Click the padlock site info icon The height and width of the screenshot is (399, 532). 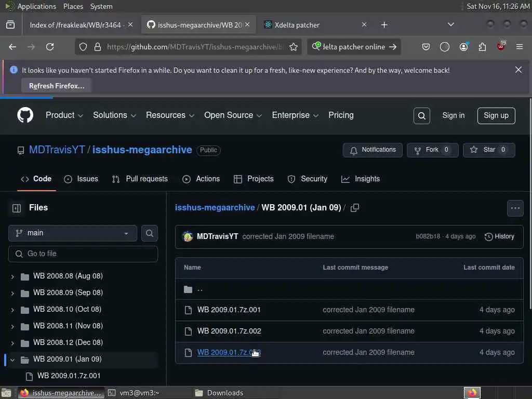coord(98,47)
